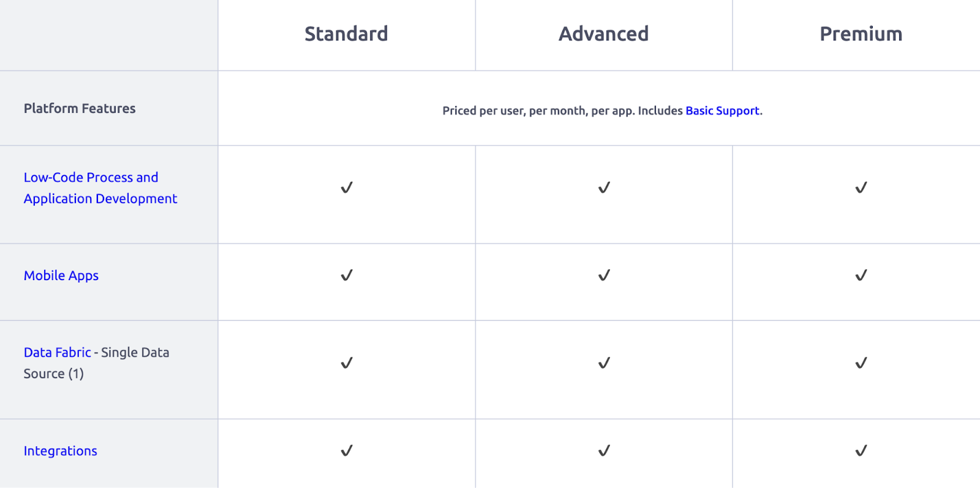Click Premium checkmark for Data Fabric
The height and width of the screenshot is (488, 980).
[x=861, y=363]
